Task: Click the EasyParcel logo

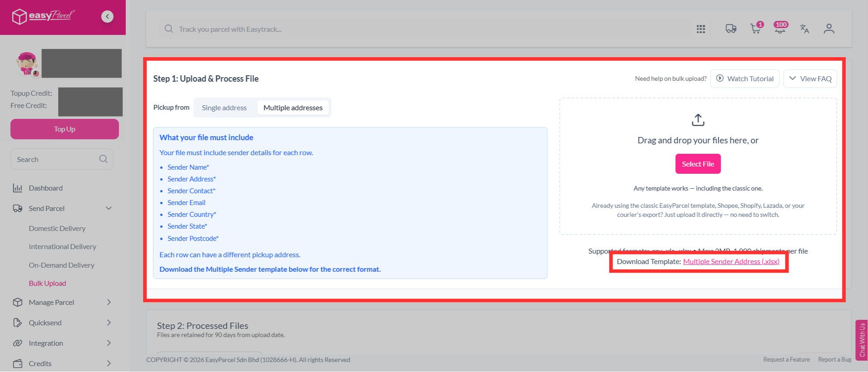Action: tap(43, 16)
